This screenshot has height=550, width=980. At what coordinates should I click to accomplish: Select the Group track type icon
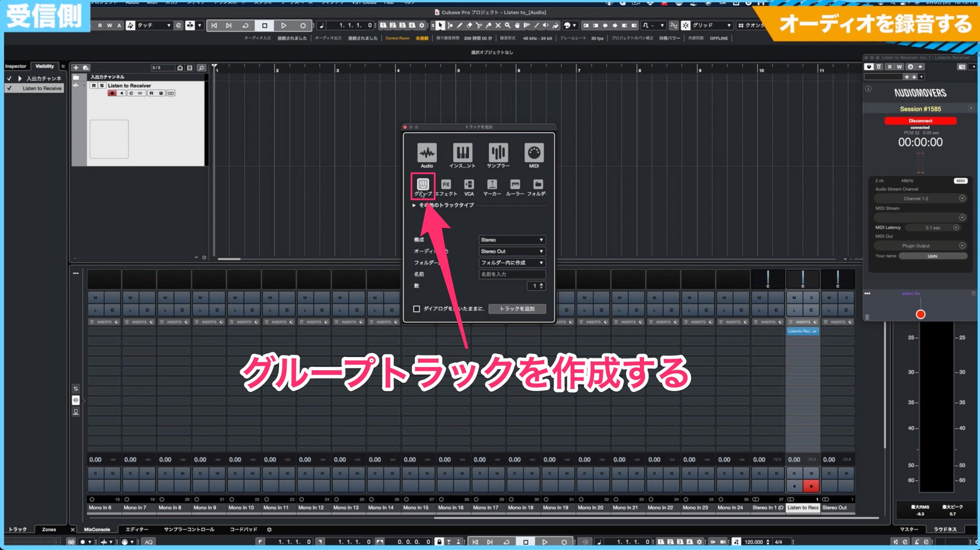coord(423,185)
